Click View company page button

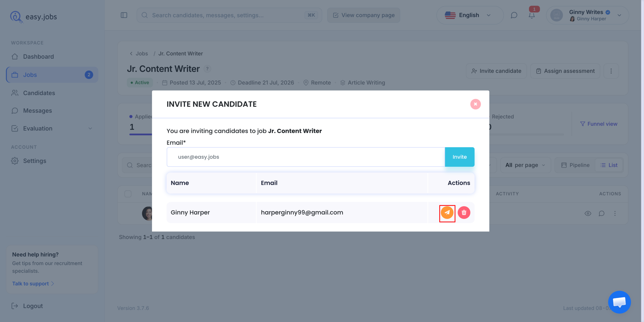[x=364, y=15]
